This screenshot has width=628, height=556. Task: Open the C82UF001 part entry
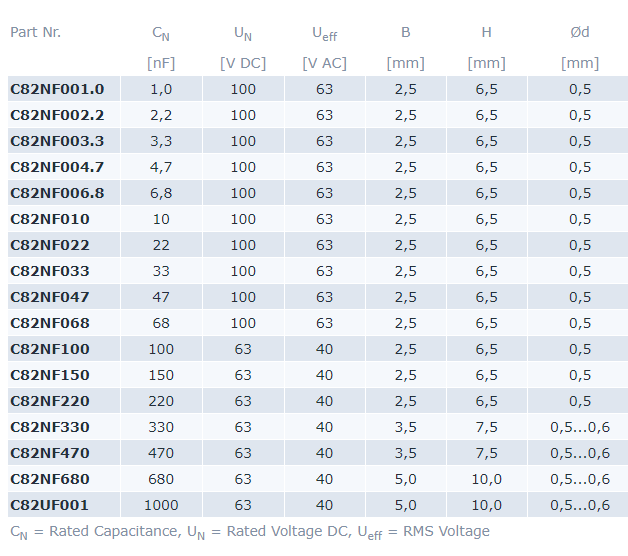coord(50,505)
